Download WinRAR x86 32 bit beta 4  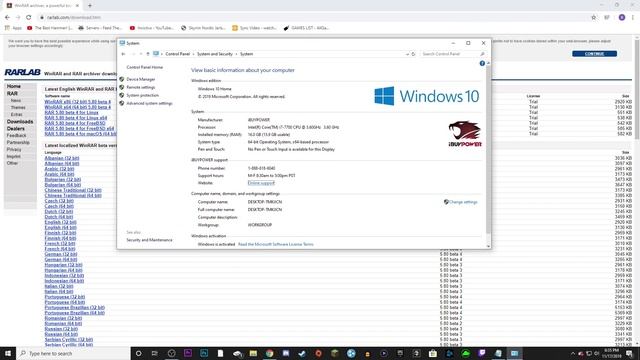coord(78,102)
